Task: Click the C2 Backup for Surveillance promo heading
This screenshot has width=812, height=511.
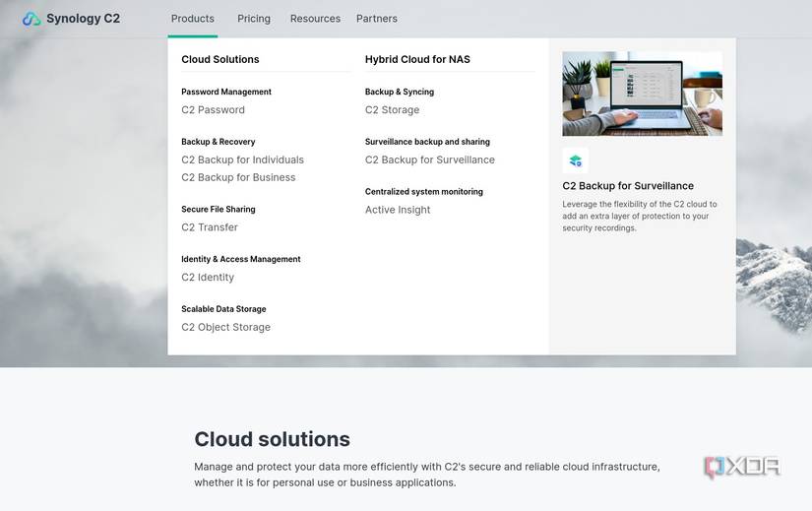Action: (x=628, y=185)
